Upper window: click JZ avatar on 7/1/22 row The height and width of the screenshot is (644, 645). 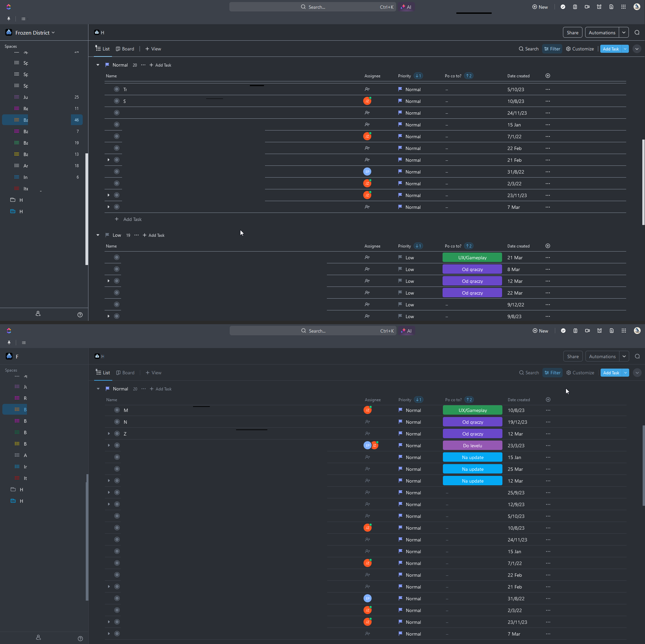click(x=367, y=136)
